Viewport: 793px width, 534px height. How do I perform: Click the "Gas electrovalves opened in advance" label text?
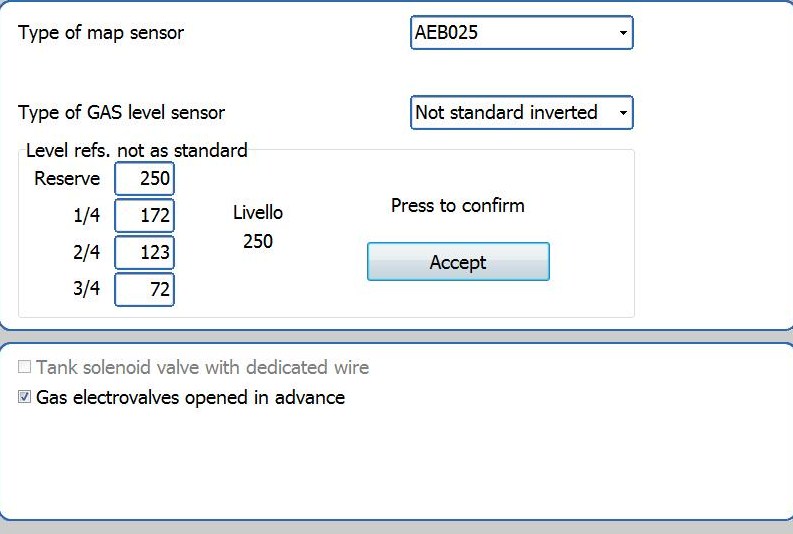click(x=190, y=397)
